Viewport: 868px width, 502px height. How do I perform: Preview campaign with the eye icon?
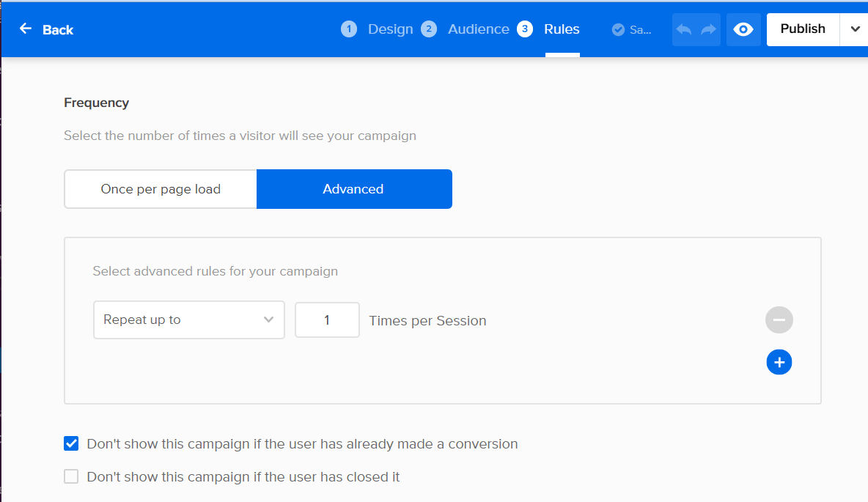pos(743,29)
